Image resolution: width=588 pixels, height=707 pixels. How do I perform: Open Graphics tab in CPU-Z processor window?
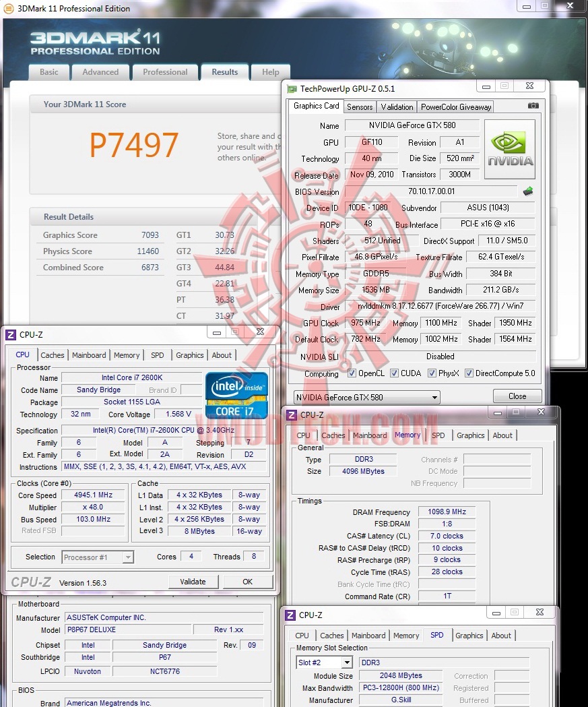190,355
